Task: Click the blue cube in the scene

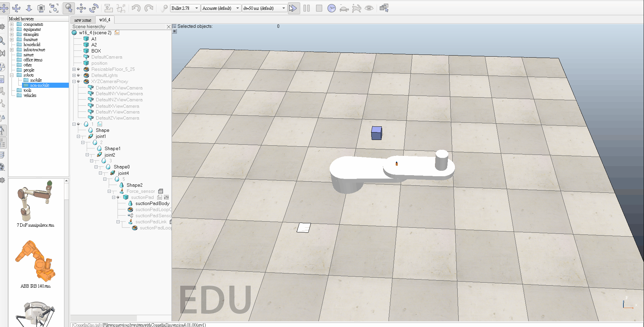Action: 376,133
